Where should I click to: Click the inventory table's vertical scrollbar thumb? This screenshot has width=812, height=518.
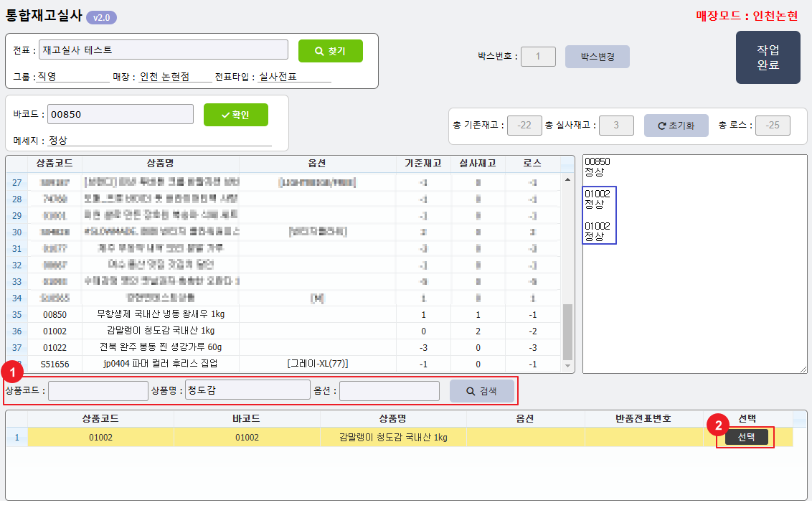[x=568, y=331]
